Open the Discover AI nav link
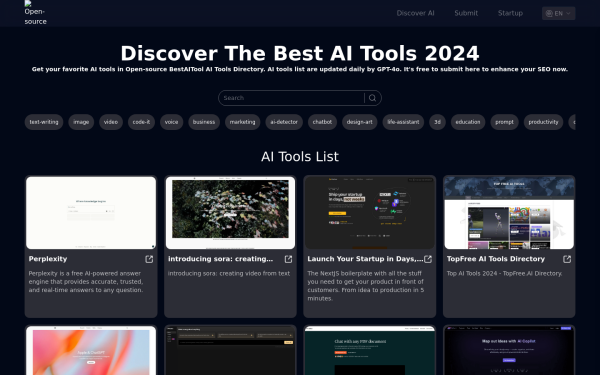The height and width of the screenshot is (375, 600). point(415,13)
